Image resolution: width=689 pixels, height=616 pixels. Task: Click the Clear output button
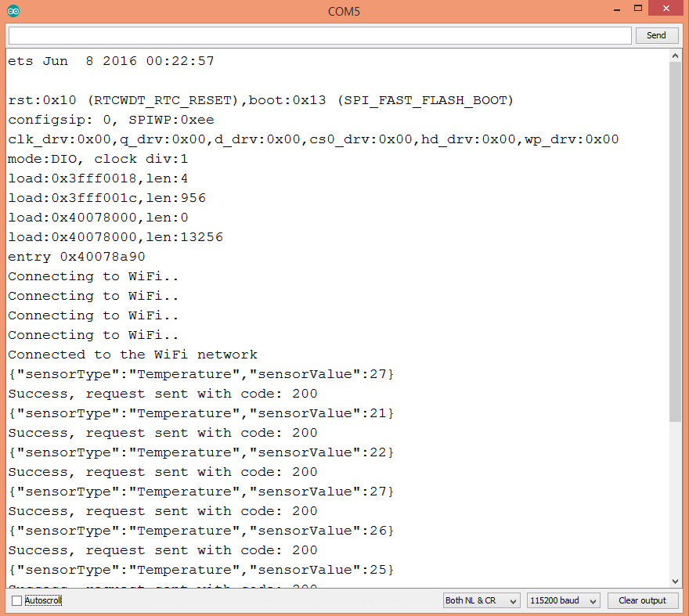point(643,600)
